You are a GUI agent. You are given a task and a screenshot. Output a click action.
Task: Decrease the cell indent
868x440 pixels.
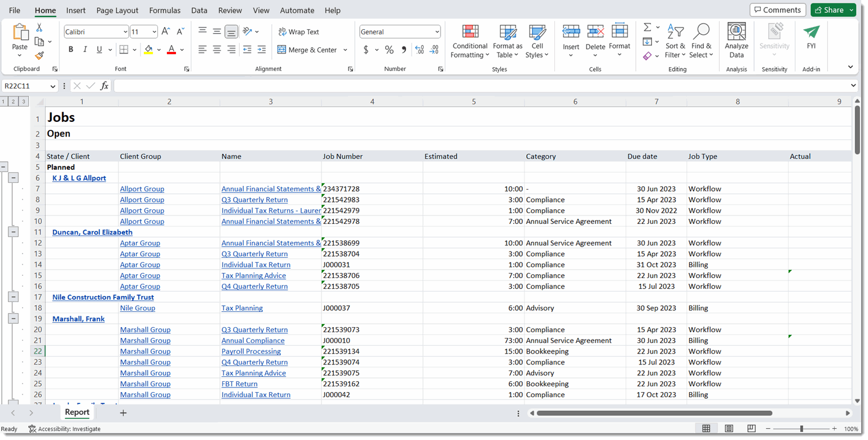click(x=247, y=50)
